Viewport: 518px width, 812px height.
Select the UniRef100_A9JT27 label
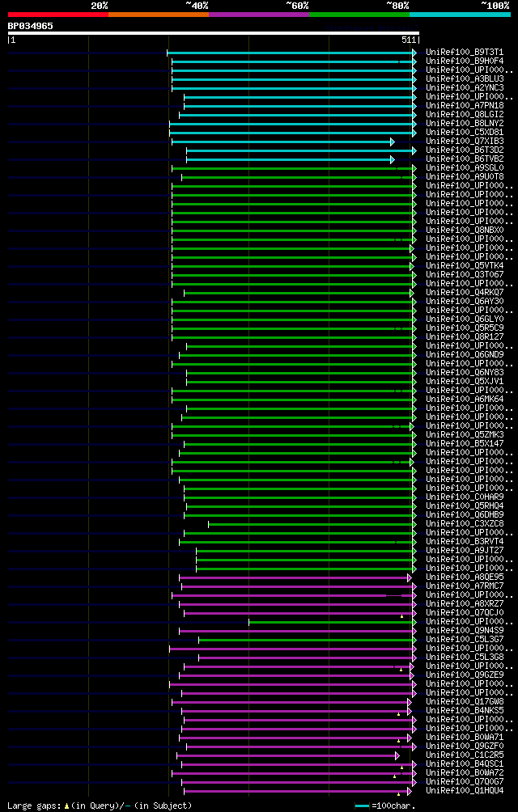(x=465, y=551)
